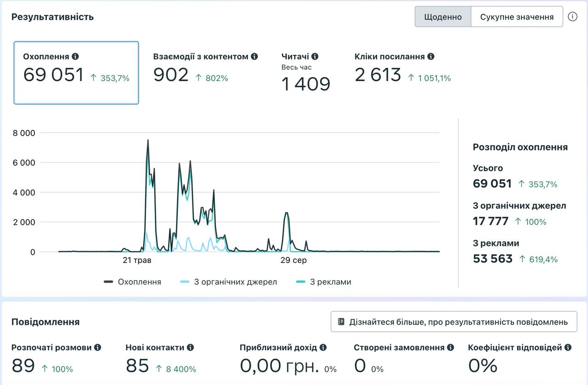Click the 89 started conversations value
Screen dimensions: 588x385
[x=23, y=366]
